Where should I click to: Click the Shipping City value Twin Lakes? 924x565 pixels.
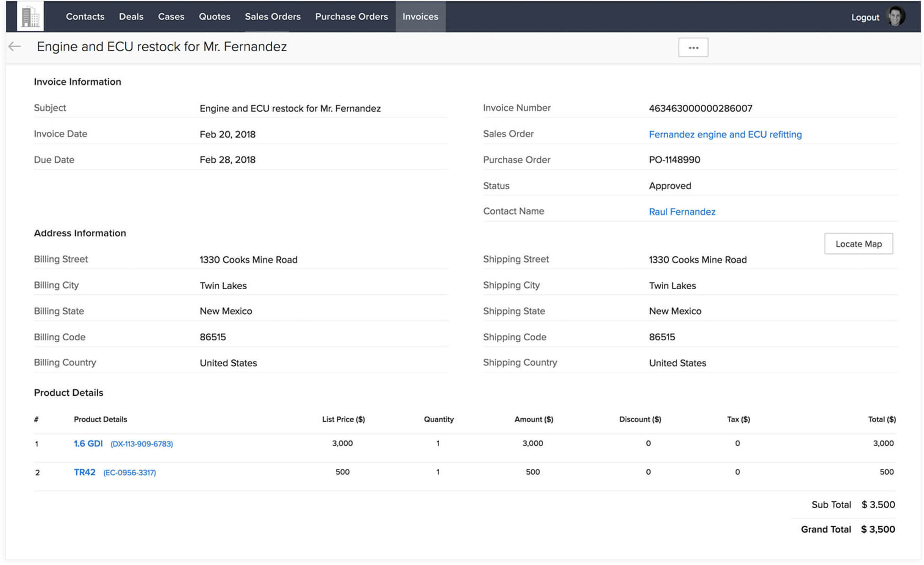pyautogui.click(x=672, y=286)
